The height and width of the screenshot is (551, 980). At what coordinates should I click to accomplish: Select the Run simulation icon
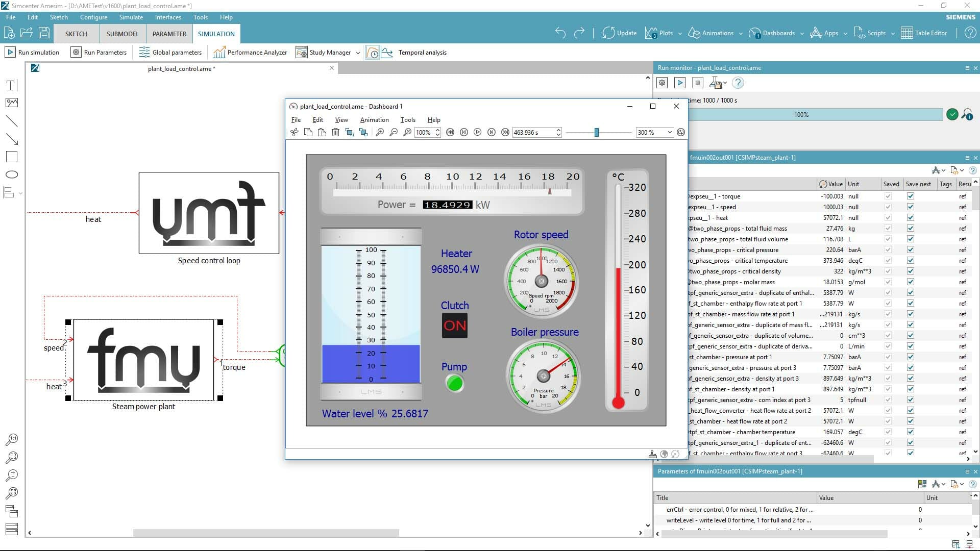[10, 52]
